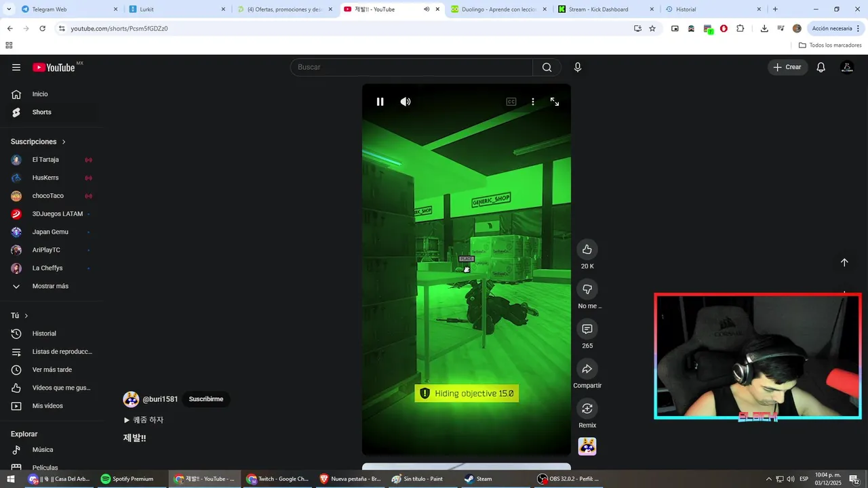The height and width of the screenshot is (488, 868).
Task: Open YouTube notifications bell
Action: pyautogui.click(x=821, y=67)
